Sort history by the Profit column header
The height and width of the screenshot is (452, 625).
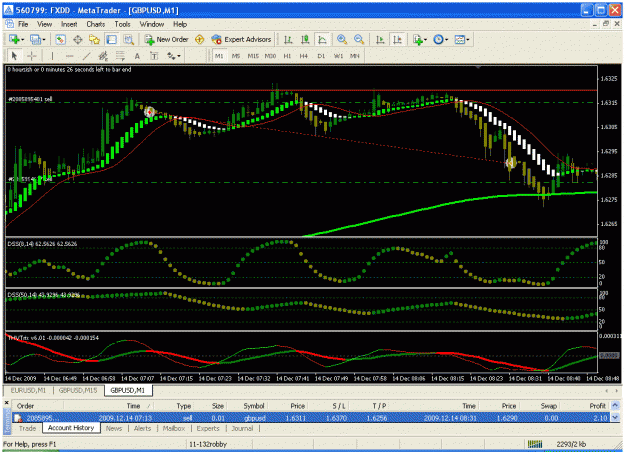(597, 406)
